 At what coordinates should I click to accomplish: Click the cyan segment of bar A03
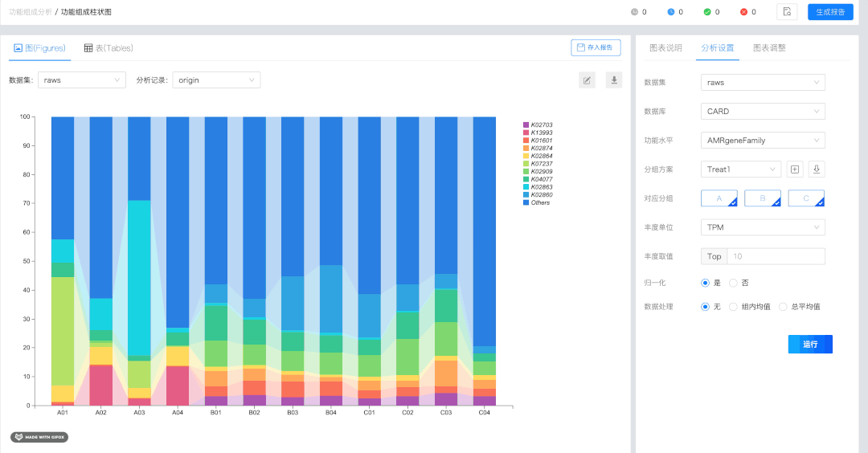point(139,278)
